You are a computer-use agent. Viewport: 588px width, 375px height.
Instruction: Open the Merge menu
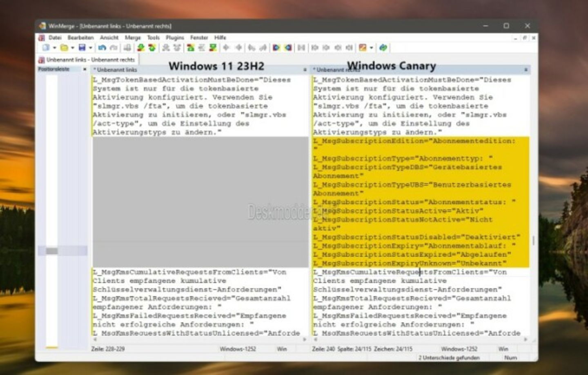(133, 38)
